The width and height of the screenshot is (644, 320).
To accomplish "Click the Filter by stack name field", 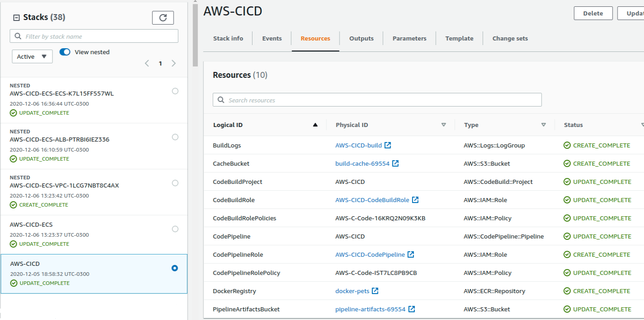I will (x=94, y=36).
